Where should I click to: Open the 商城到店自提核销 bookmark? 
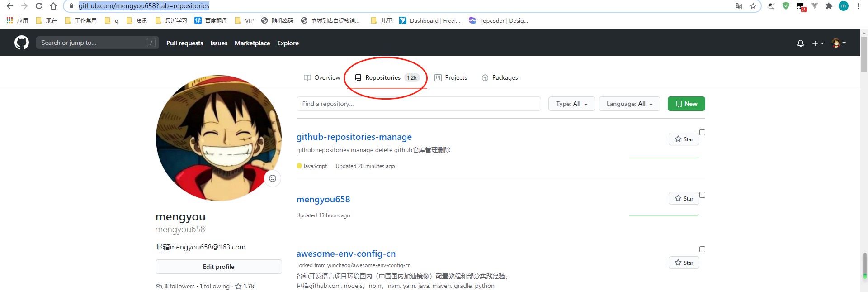[x=330, y=20]
